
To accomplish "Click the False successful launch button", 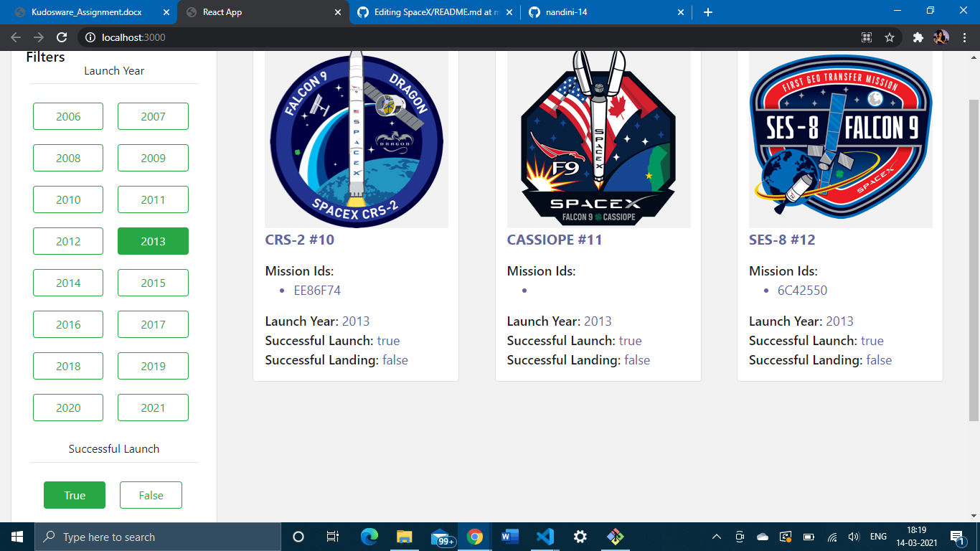I will (x=151, y=495).
